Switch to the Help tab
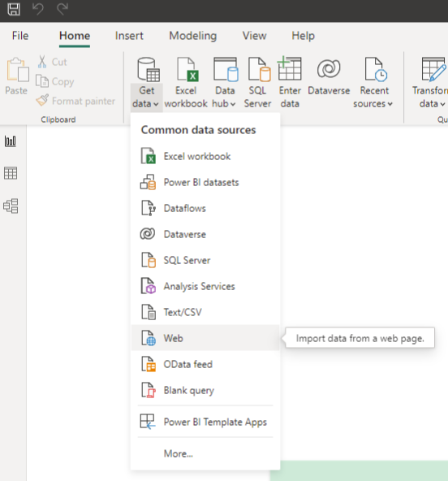The width and height of the screenshot is (448, 481). [303, 36]
